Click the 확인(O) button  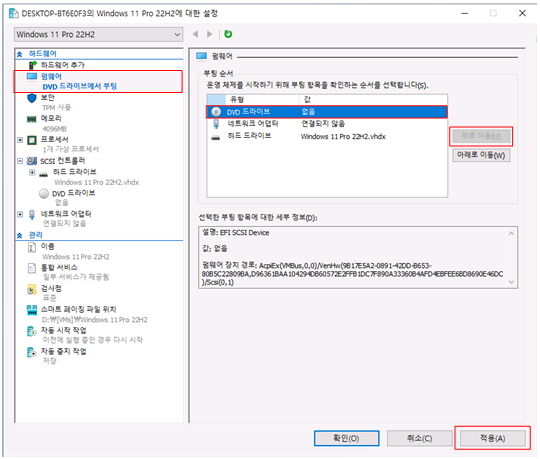click(x=346, y=438)
